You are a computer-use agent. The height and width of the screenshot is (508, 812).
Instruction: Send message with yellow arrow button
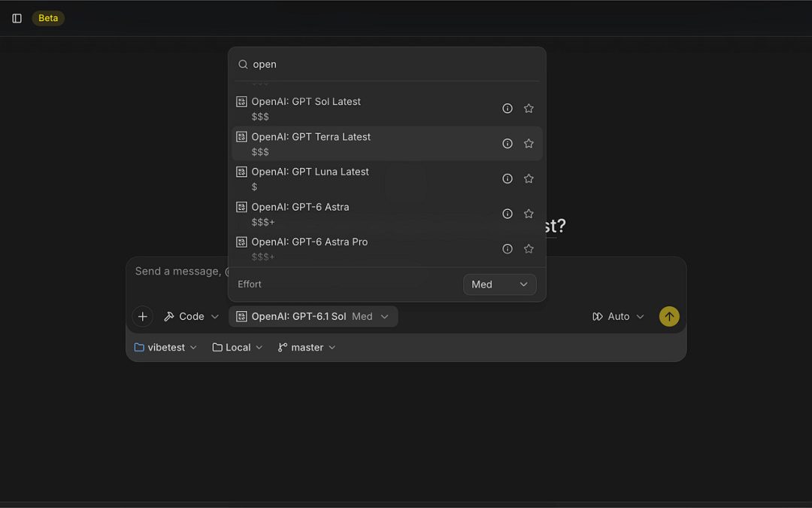pyautogui.click(x=669, y=317)
